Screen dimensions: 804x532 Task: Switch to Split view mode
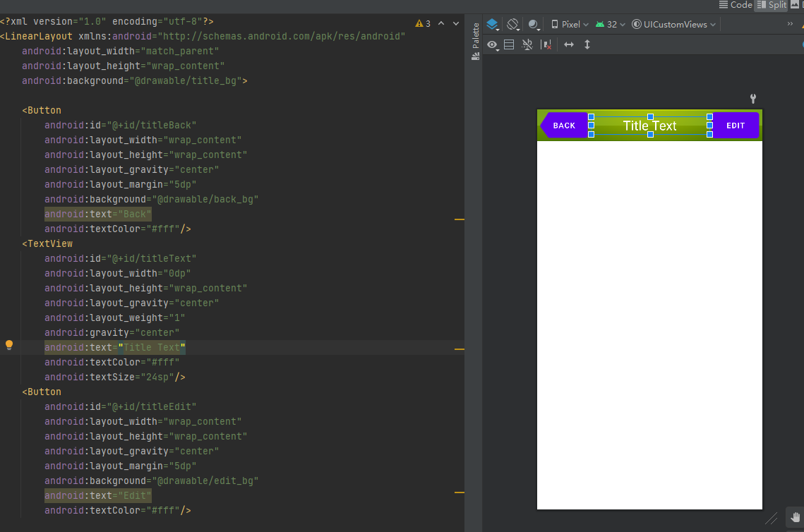pyautogui.click(x=772, y=5)
